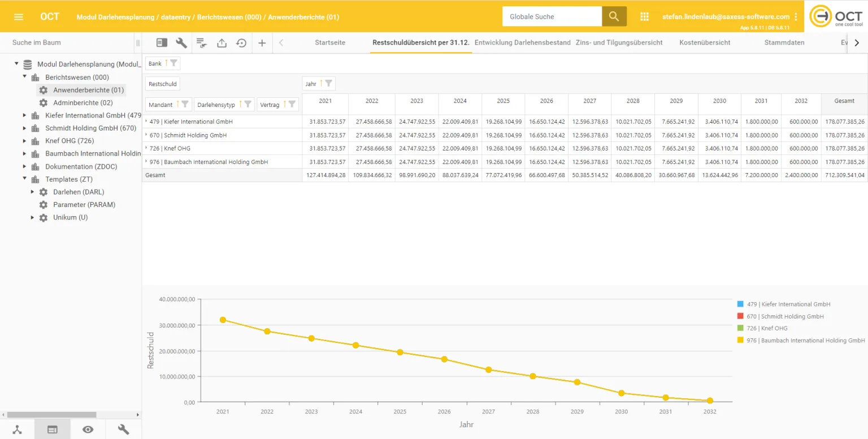Select Adminberichte (02) in the tree
The width and height of the screenshot is (868, 439).
point(83,103)
